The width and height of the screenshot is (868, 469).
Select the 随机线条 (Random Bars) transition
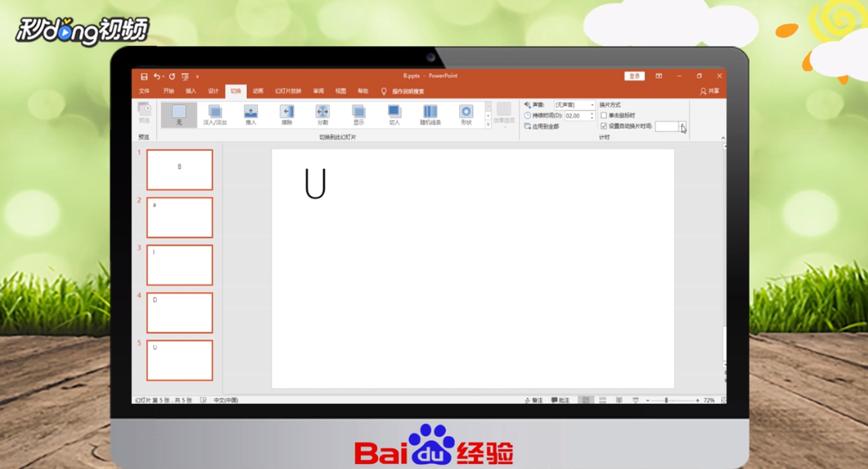(430, 115)
